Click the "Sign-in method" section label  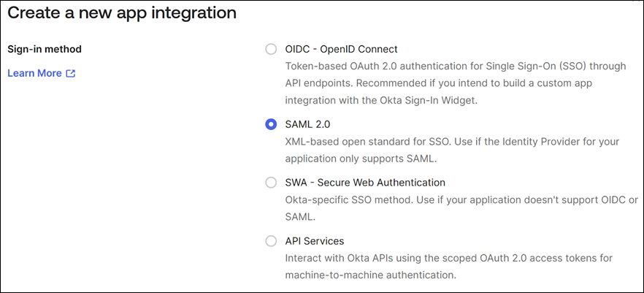click(45, 50)
